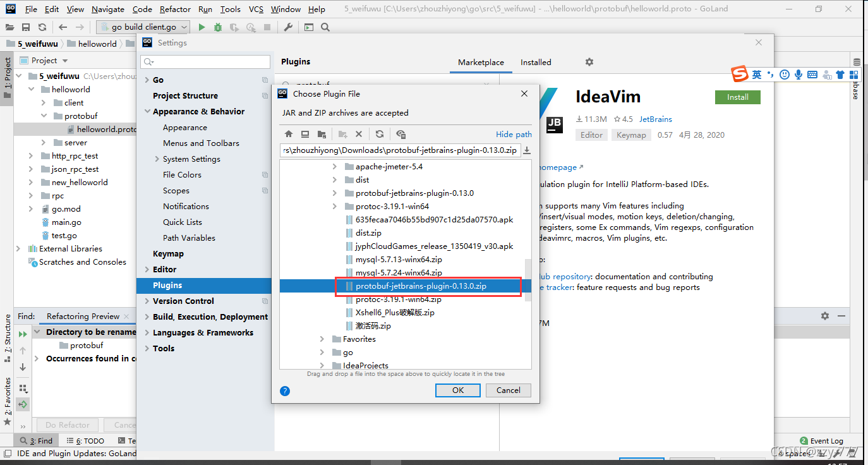Jump to desktop directory in file chooser

pyautogui.click(x=305, y=134)
